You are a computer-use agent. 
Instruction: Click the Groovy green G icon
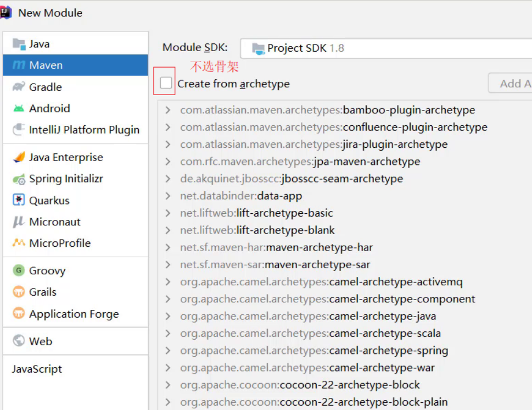click(x=19, y=270)
